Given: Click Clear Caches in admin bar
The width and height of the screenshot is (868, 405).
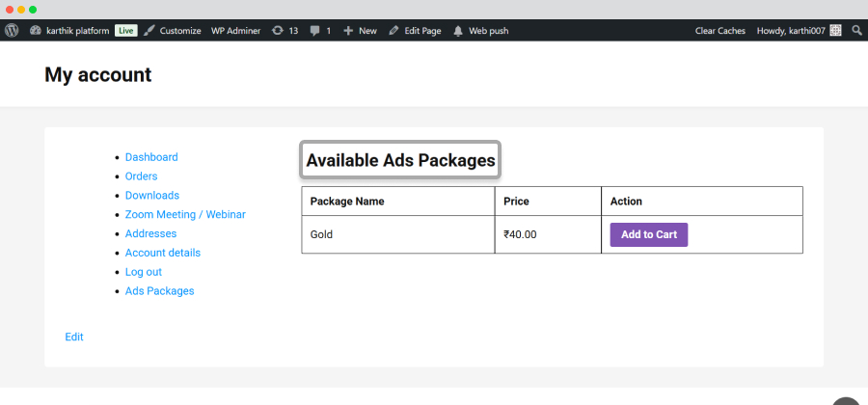Looking at the screenshot, I should coord(720,31).
